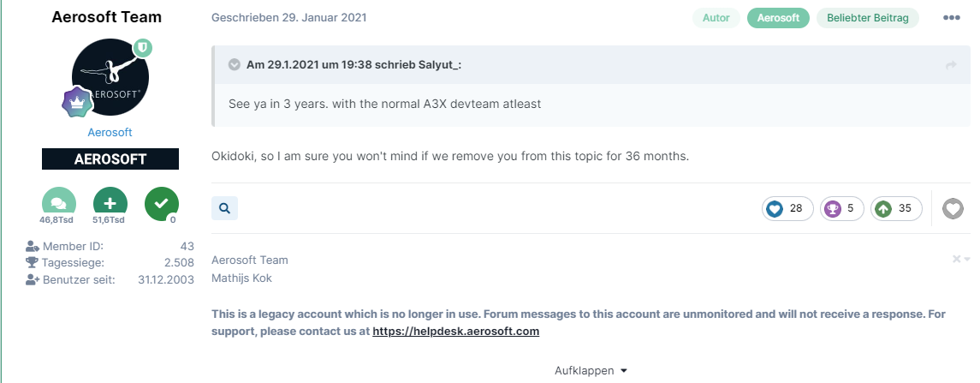
Task: Hide signature using the X dropdown
Action: pyautogui.click(x=961, y=259)
